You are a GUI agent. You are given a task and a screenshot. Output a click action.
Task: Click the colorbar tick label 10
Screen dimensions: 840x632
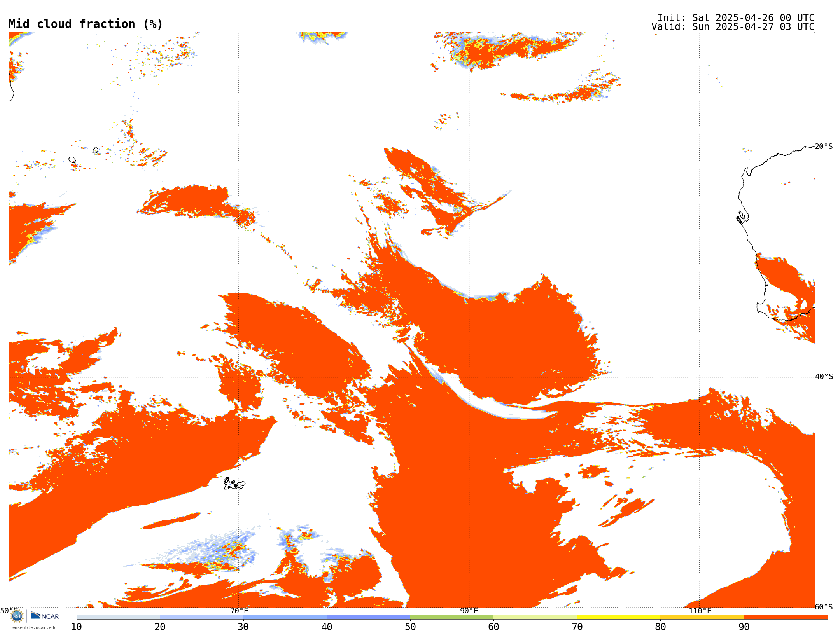(x=77, y=627)
